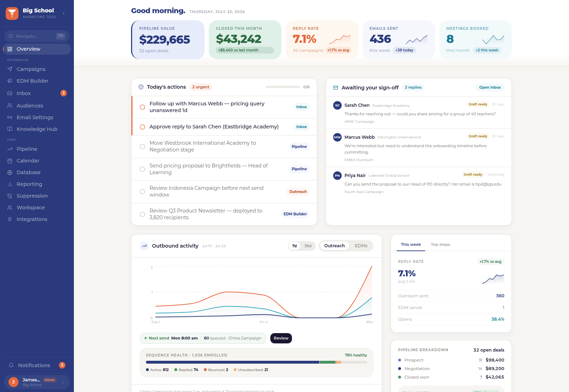This screenshot has height=392, width=569.
Task: Focus the Navigate search field
Action: (x=37, y=36)
